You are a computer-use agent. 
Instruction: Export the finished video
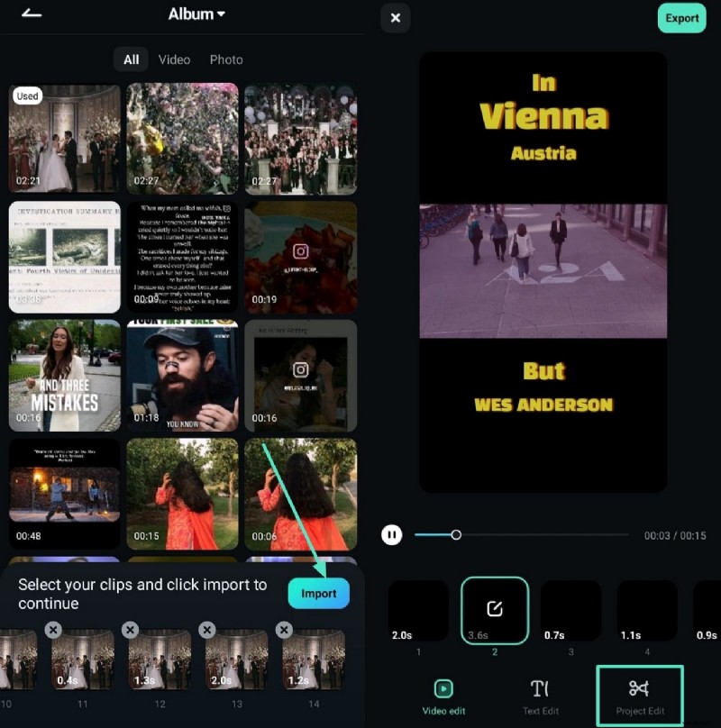[x=681, y=18]
